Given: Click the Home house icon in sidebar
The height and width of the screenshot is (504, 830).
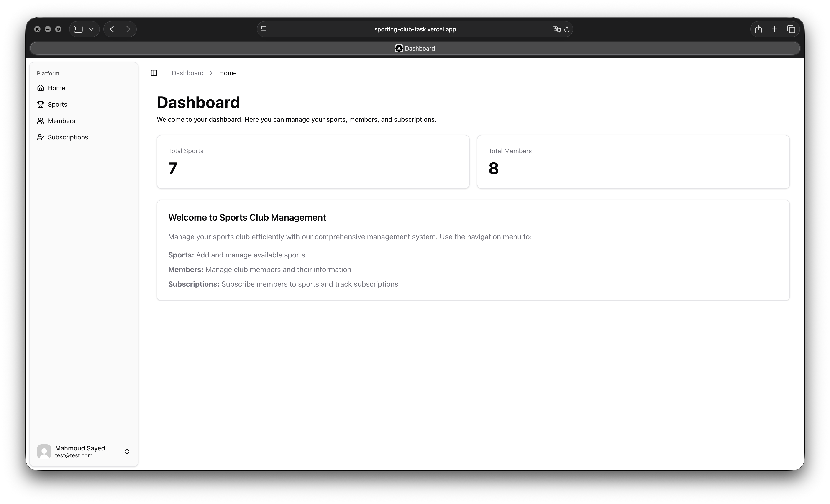Looking at the screenshot, I should pyautogui.click(x=40, y=88).
